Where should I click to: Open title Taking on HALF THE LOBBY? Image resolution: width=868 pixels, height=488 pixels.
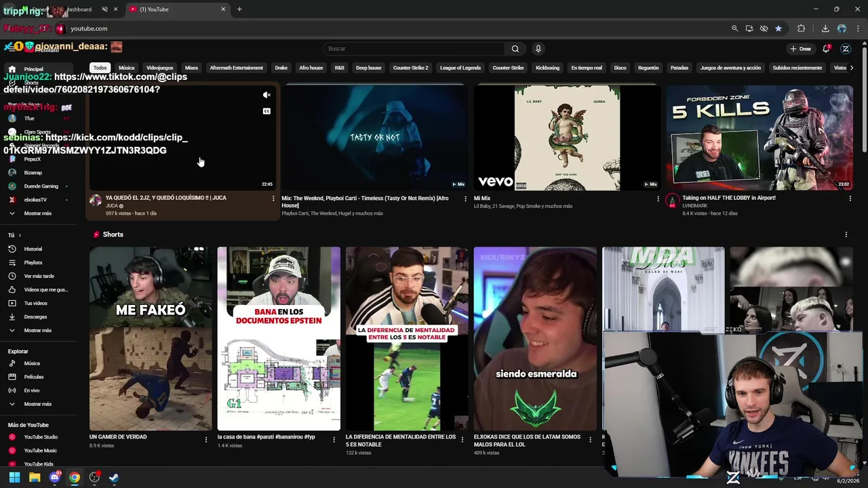(728, 198)
